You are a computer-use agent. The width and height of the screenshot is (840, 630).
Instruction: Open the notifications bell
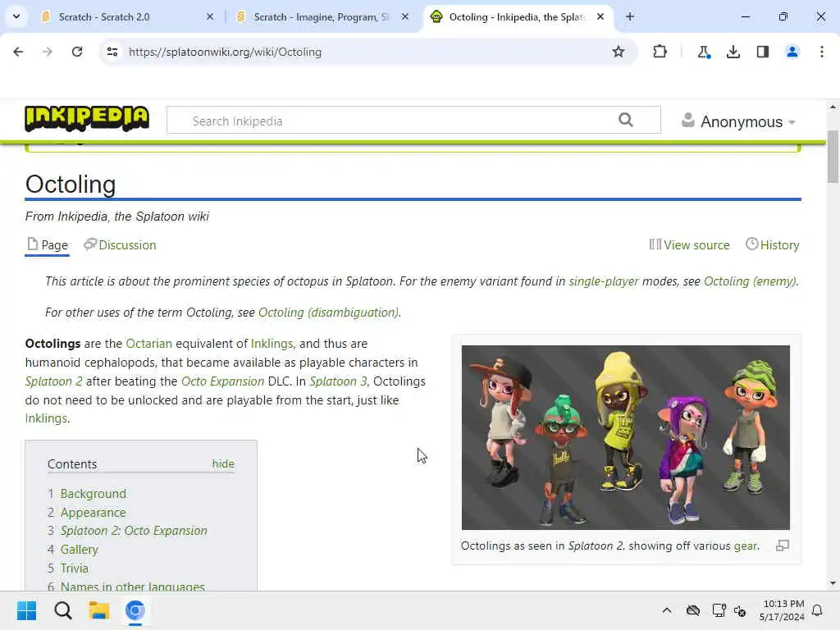click(818, 610)
